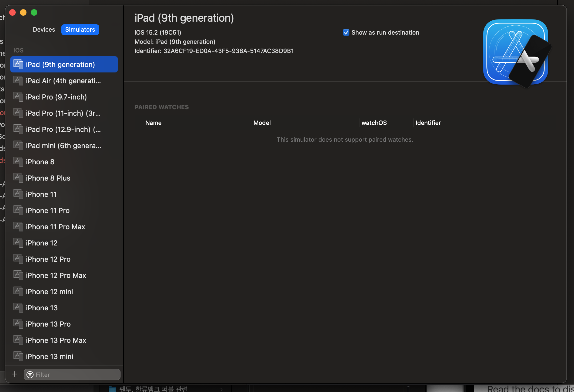Uncheck Show as run destination
574x392 pixels.
tap(346, 32)
